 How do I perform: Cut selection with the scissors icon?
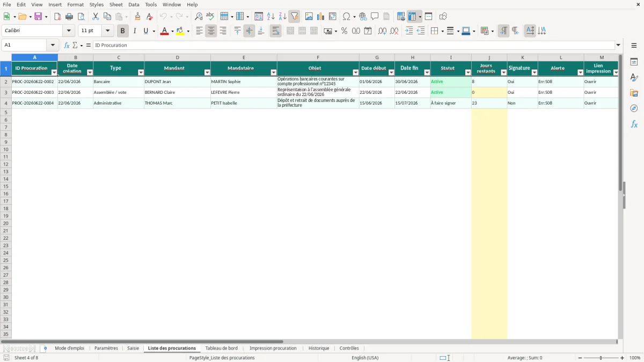(x=96, y=17)
